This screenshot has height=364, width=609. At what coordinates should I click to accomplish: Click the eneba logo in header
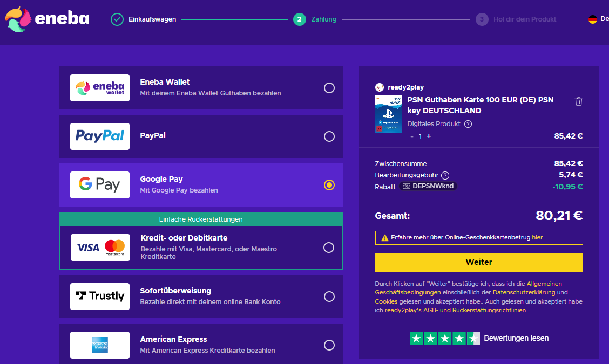tap(47, 19)
